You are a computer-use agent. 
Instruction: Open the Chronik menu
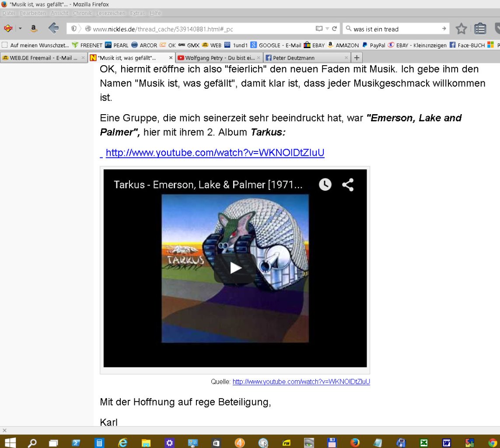click(82, 13)
